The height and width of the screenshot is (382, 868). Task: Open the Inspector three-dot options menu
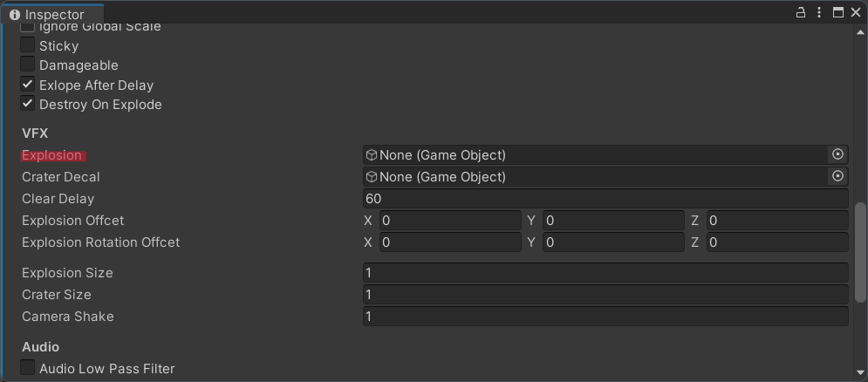pos(819,12)
